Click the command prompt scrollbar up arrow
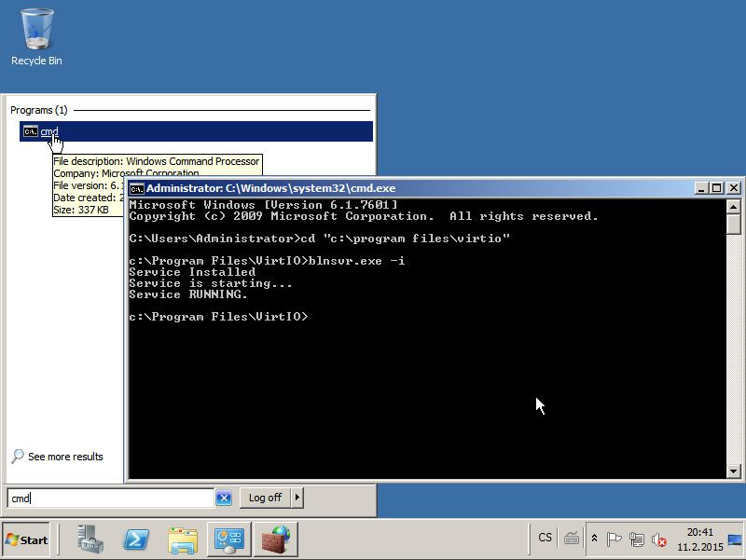The width and height of the screenshot is (746, 560). 733,205
